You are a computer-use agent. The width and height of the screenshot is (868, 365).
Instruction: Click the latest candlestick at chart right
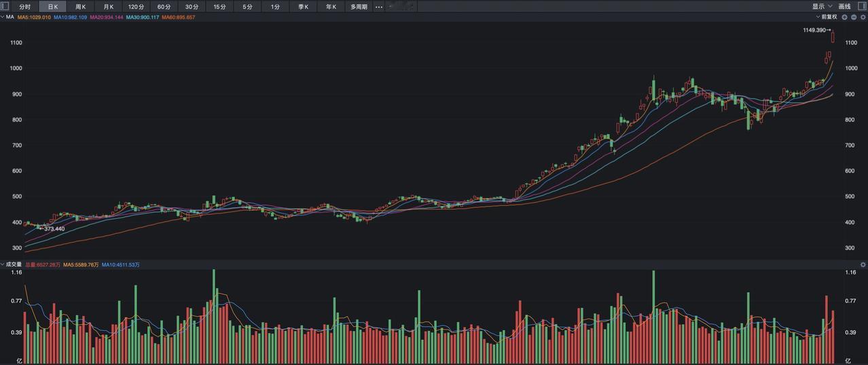click(x=833, y=37)
